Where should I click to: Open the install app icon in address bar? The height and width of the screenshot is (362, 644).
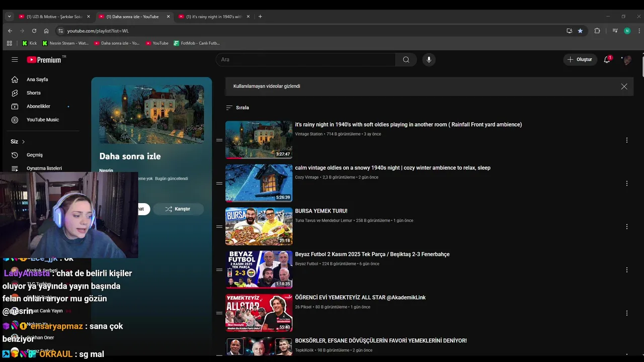click(569, 31)
